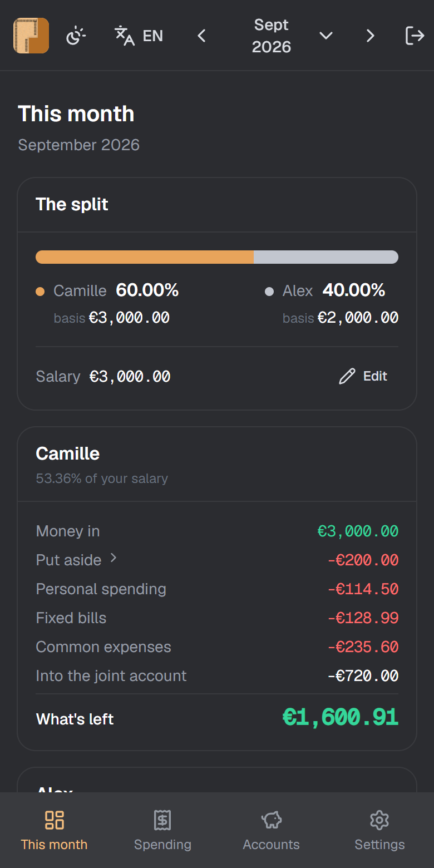
Task: Select the Sept 2026 month label
Action: (272, 36)
